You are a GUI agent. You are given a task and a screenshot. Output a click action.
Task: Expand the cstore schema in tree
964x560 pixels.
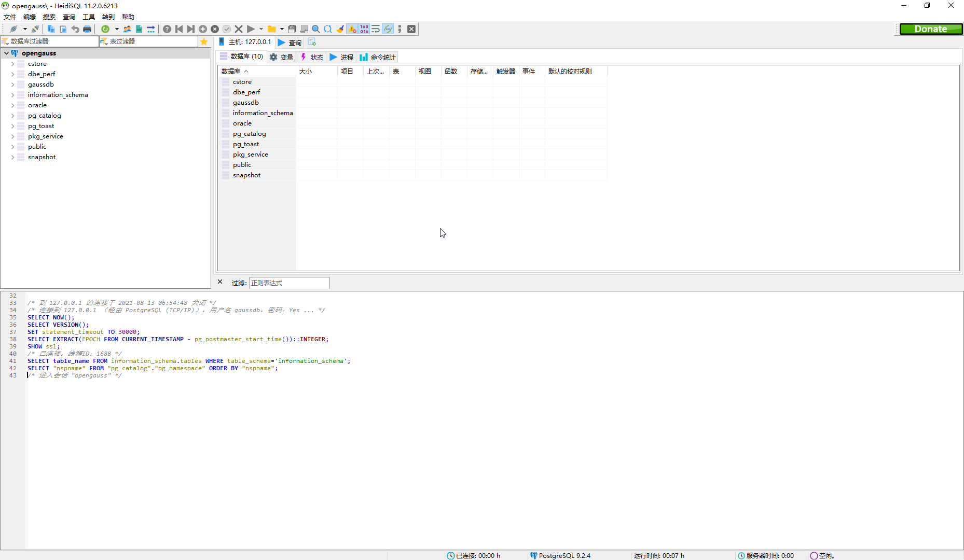pyautogui.click(x=12, y=64)
